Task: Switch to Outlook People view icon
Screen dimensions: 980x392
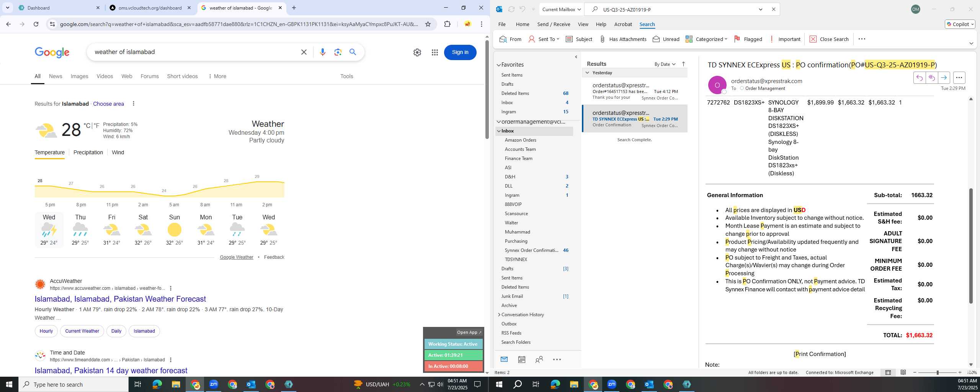Action: 539,359
